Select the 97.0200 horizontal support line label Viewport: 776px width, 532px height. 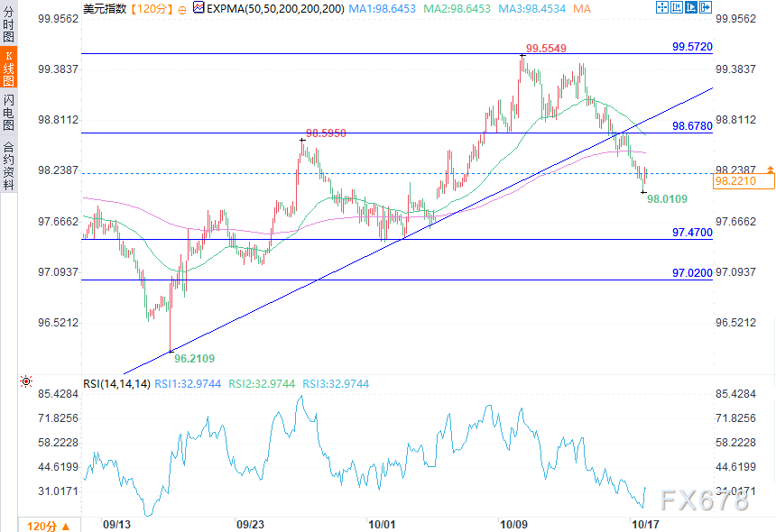(692, 271)
